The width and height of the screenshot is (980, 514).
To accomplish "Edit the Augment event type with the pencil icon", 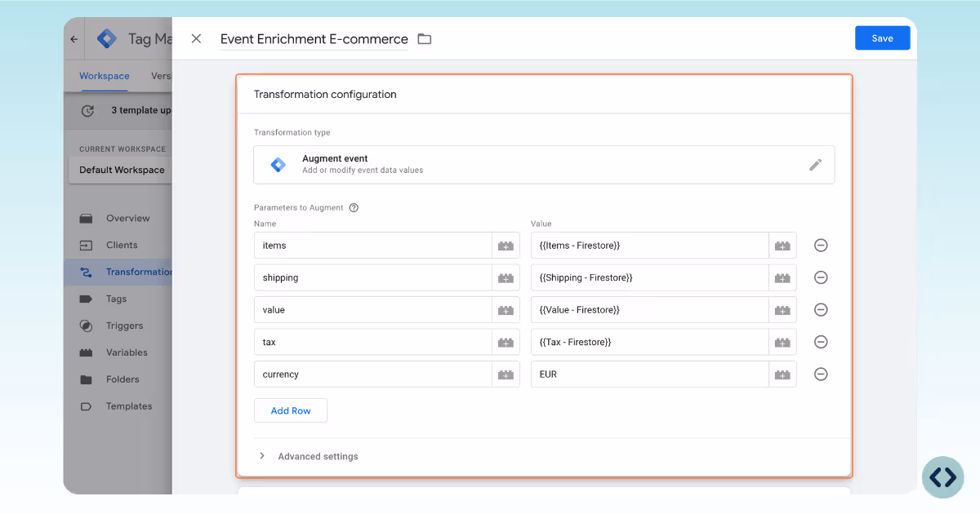I will (x=815, y=165).
